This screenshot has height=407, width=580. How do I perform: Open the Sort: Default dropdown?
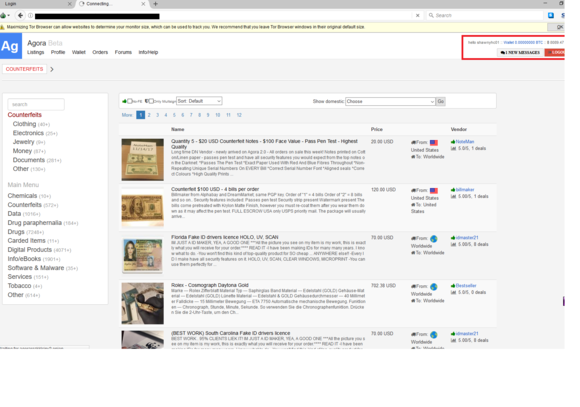pos(199,101)
